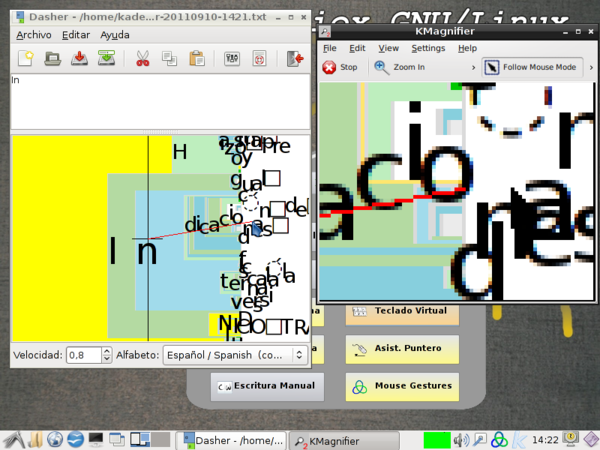Click inside KMagnifier magnified view

(x=457, y=191)
